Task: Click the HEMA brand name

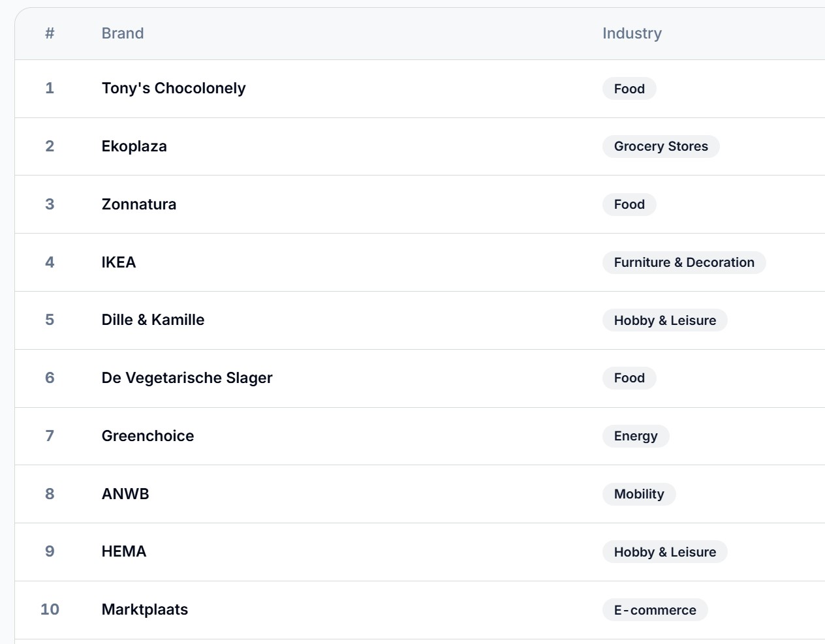Action: tap(124, 551)
